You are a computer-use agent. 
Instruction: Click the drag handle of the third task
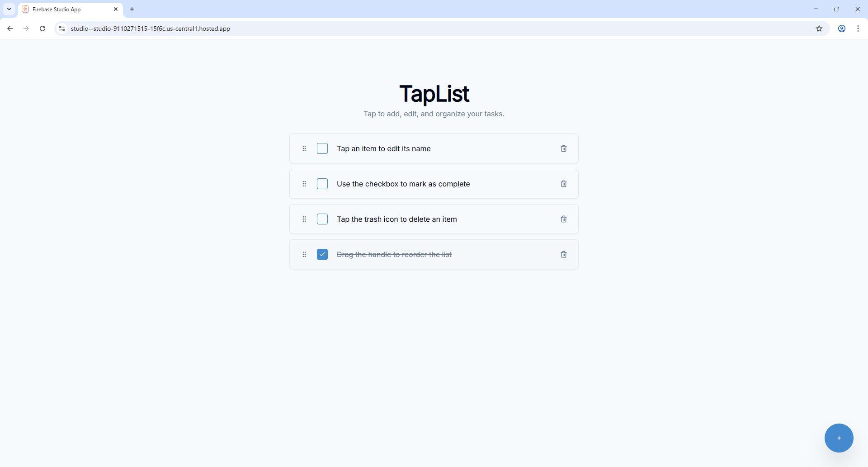point(304,219)
